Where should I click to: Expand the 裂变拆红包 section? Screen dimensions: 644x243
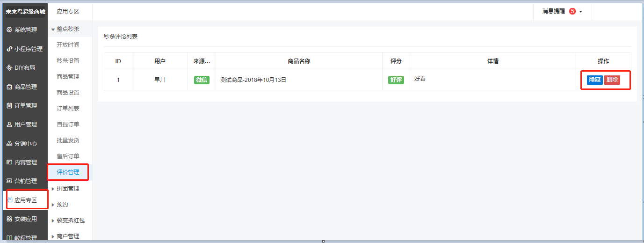(70, 221)
